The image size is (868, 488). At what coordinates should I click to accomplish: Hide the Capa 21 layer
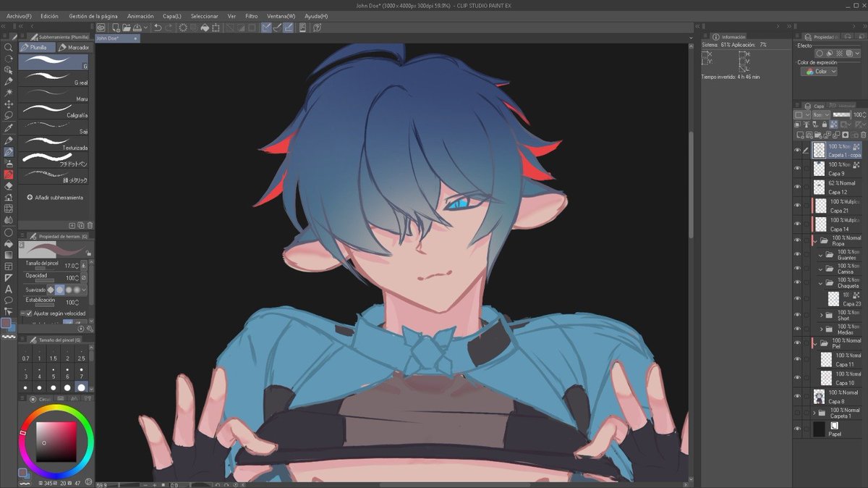click(x=798, y=206)
